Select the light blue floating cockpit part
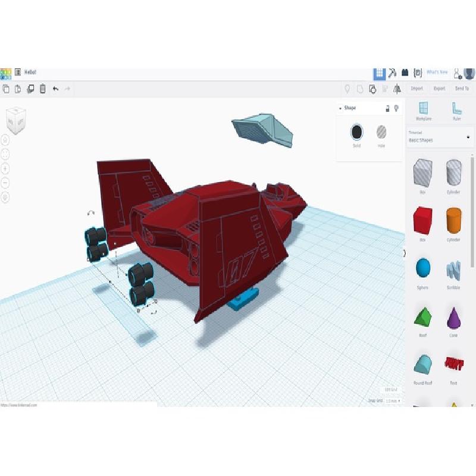 point(263,130)
